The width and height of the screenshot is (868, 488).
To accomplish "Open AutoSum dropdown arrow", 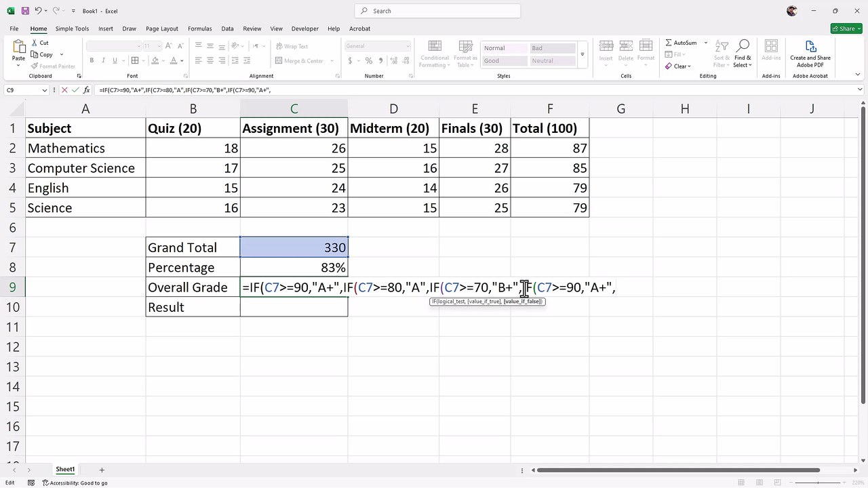I will coord(705,43).
